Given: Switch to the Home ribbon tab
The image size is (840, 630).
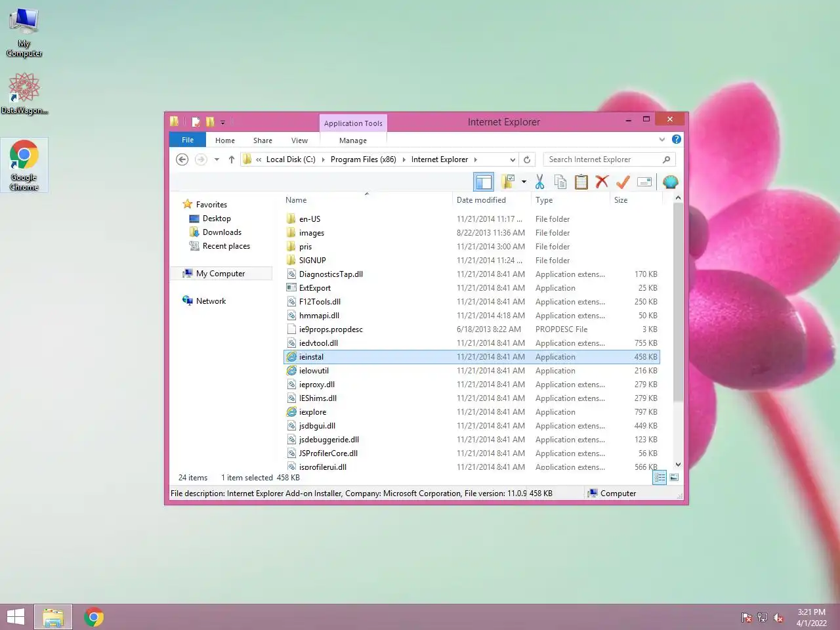Looking at the screenshot, I should point(225,140).
